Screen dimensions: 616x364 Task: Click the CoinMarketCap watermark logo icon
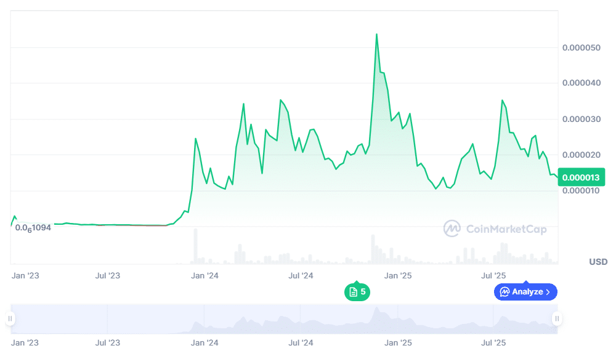tap(452, 229)
